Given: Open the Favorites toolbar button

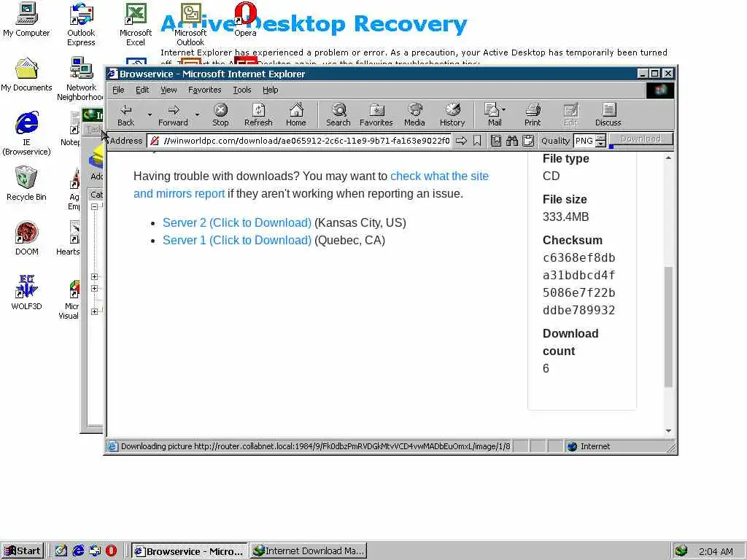Looking at the screenshot, I should (x=376, y=114).
